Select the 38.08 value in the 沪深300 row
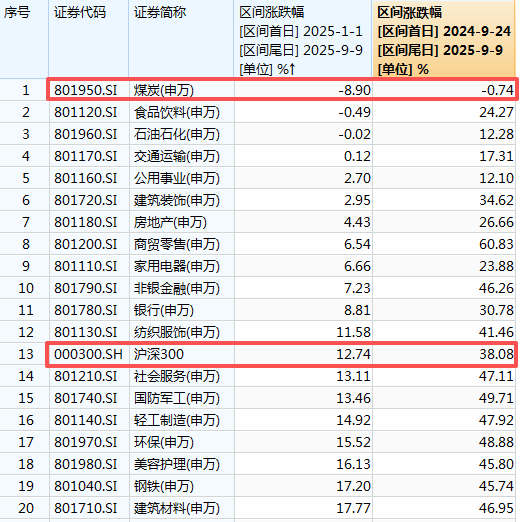The width and height of the screenshot is (520, 522). [496, 354]
